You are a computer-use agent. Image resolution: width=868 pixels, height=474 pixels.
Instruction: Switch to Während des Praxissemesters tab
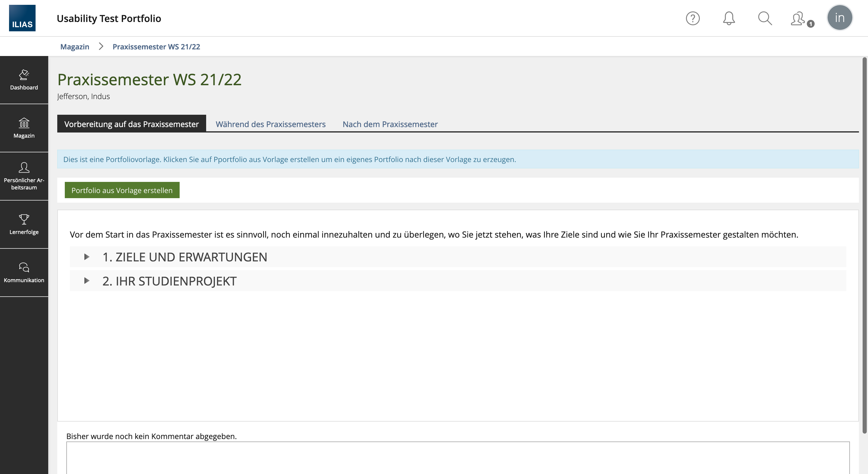271,124
